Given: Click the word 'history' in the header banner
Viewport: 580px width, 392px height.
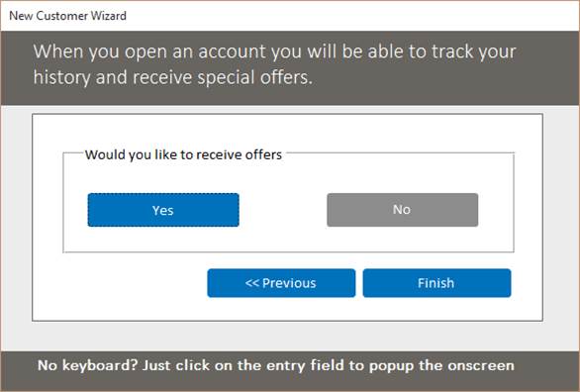Looking at the screenshot, I should (61, 78).
